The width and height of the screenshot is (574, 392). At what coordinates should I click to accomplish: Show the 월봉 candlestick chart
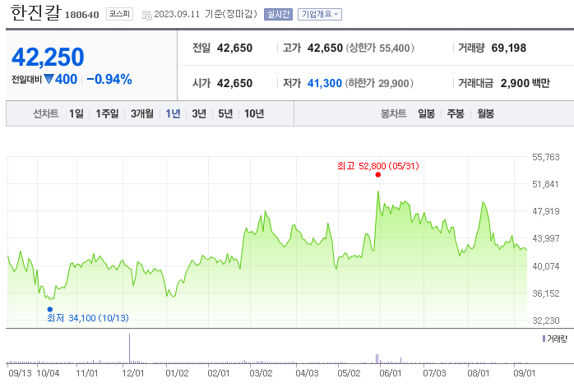coord(485,113)
